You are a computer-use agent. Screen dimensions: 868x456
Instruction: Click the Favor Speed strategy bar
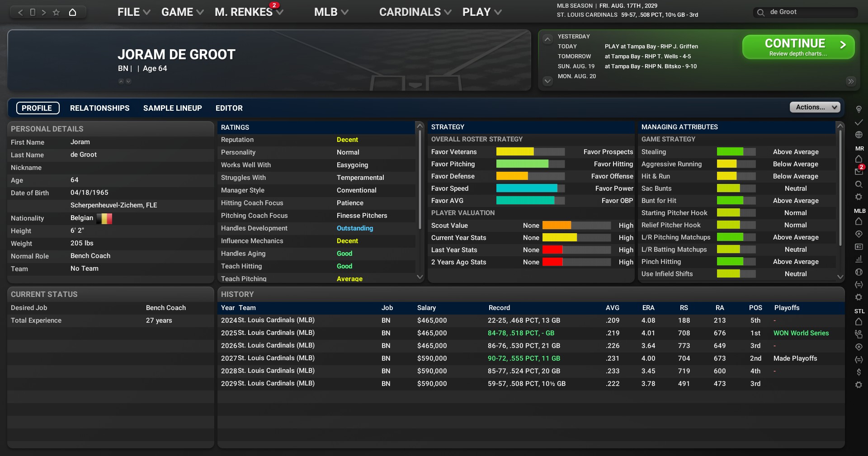pos(530,188)
